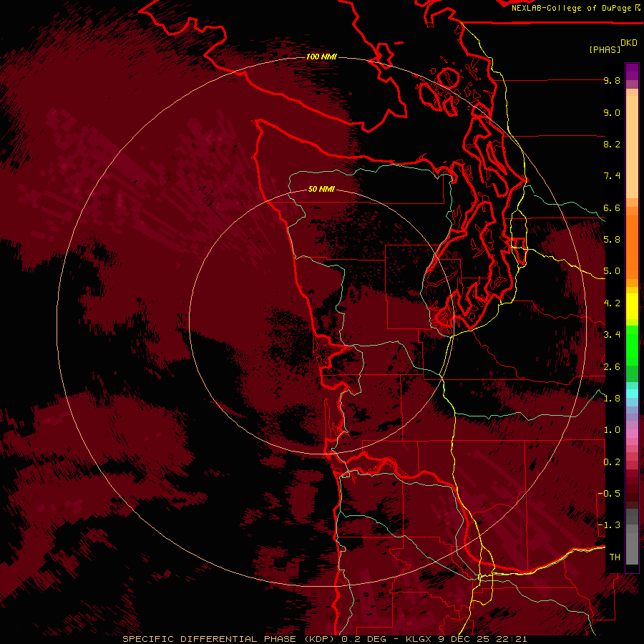Image resolution: width=644 pixels, height=644 pixels.
Task: Pick the yellow color band of the legend
Action: [x=632, y=306]
